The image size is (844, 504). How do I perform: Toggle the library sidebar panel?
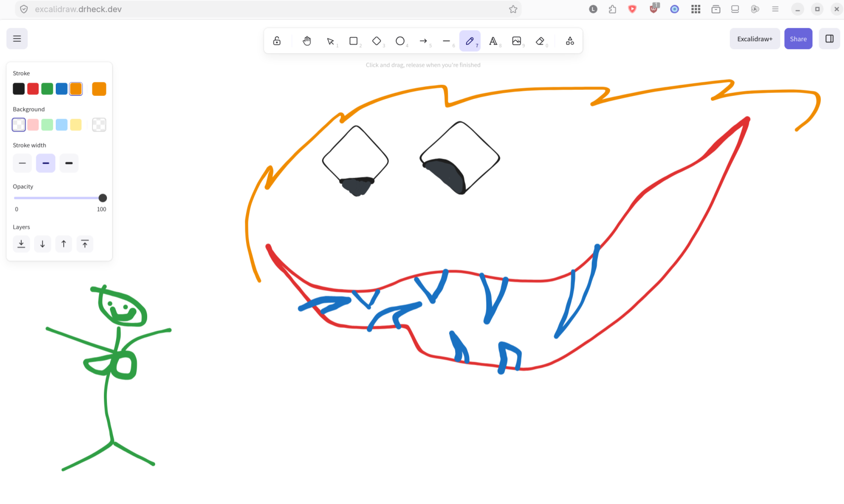pyautogui.click(x=829, y=39)
